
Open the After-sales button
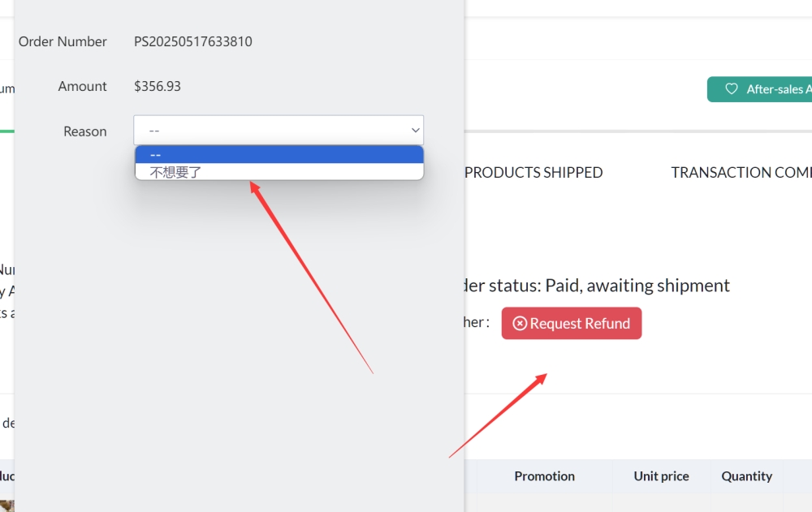click(x=759, y=89)
